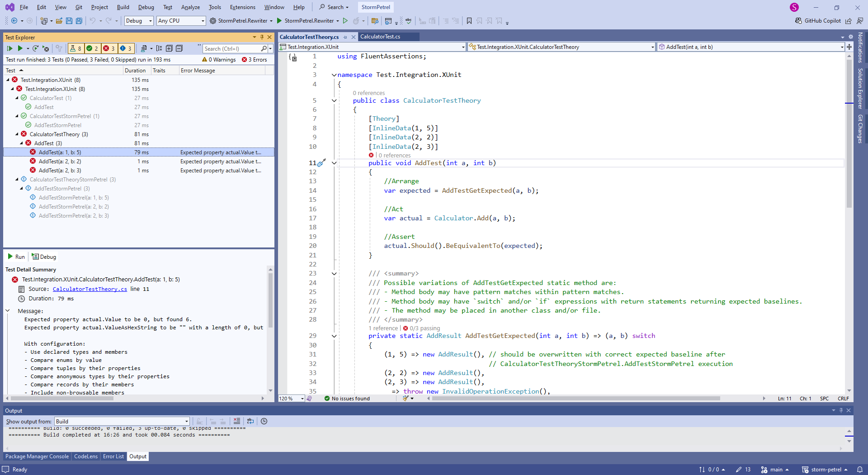Click the pending changes pencil indicator
Image resolution: width=868 pixels, height=475 pixels.
coord(743,470)
